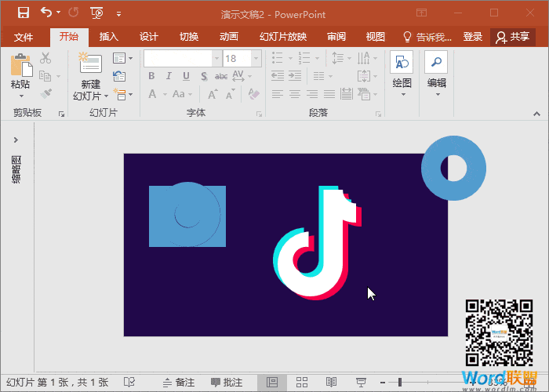
Task: Toggle Strikethrough abc button
Action: (x=221, y=76)
